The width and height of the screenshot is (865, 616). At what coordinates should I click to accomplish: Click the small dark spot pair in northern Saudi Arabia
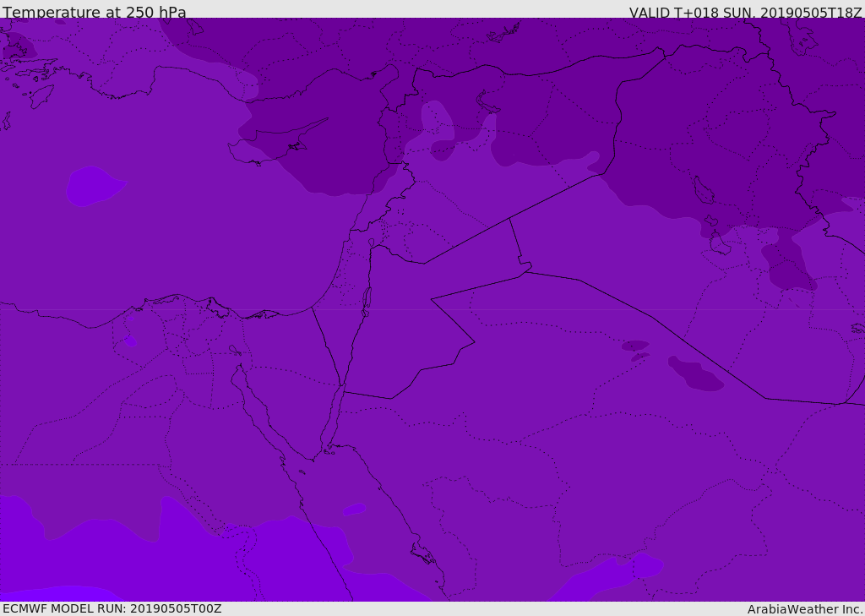tap(636, 350)
